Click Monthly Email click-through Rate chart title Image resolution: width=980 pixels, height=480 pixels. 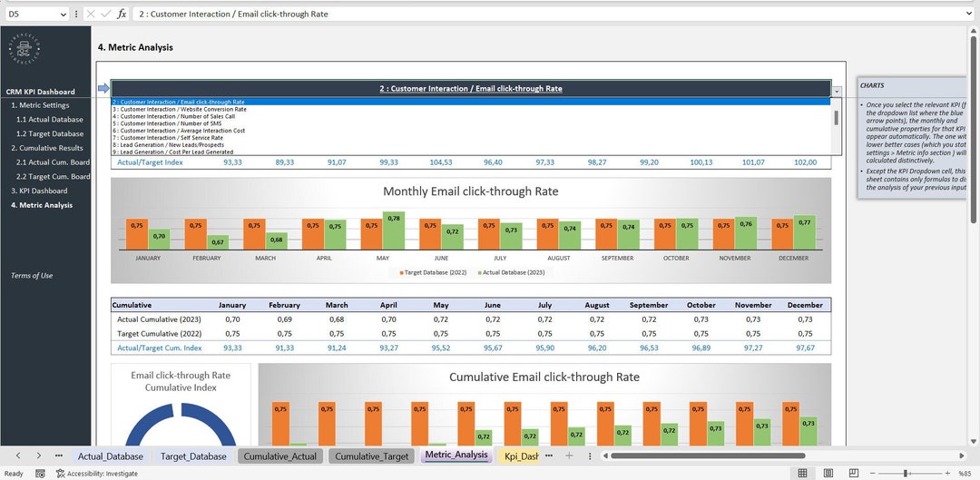(x=471, y=191)
